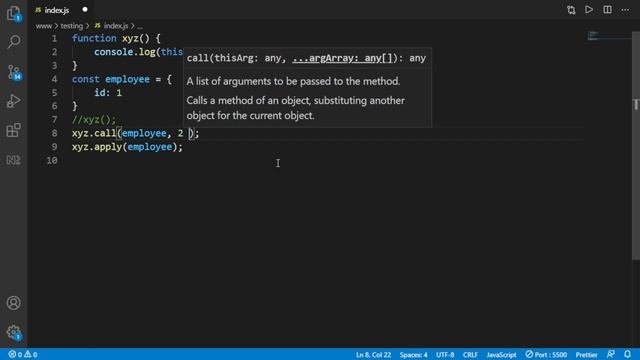640x360 pixels.
Task: Click Prettier status bar item
Action: click(x=586, y=355)
